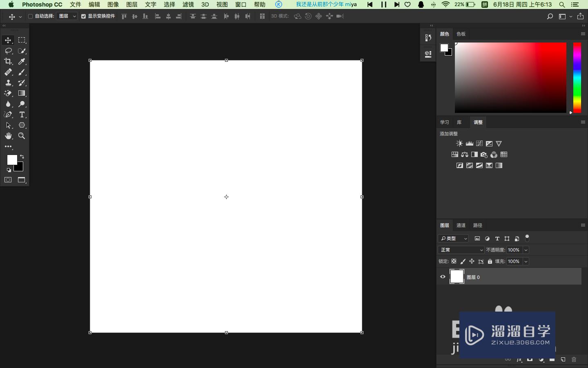
Task: Select the Blur tool
Action: pos(8,104)
